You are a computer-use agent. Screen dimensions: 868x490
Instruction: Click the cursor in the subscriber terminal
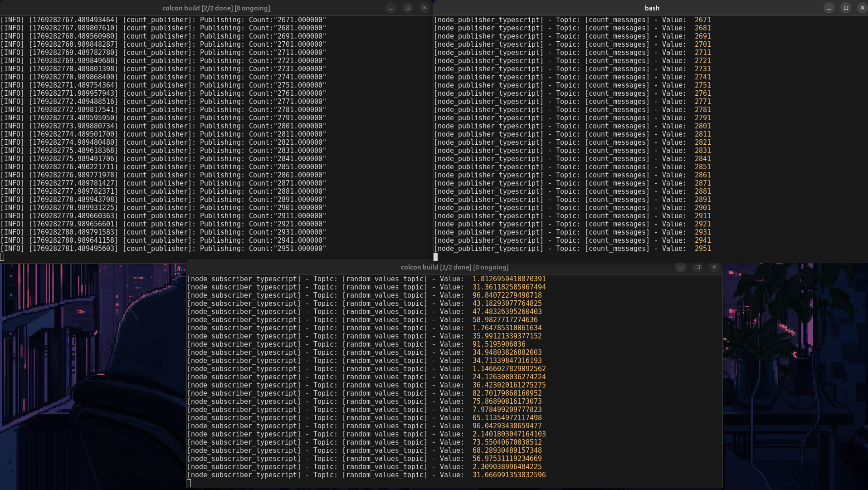tap(189, 483)
